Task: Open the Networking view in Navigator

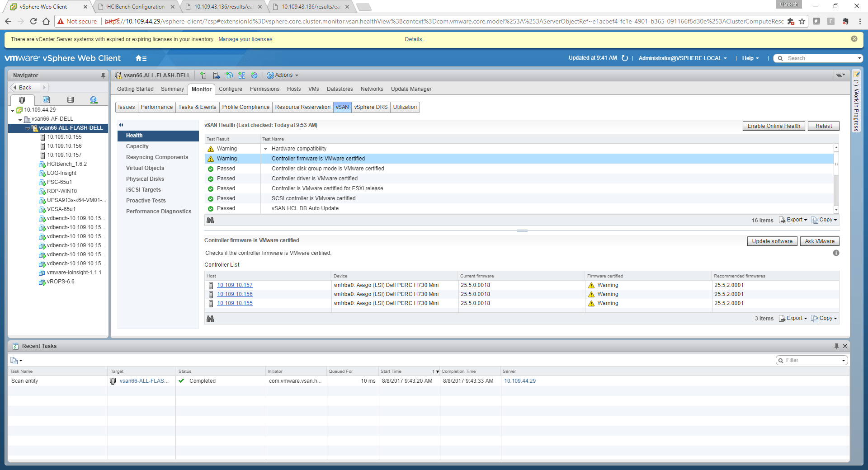Action: pos(94,100)
